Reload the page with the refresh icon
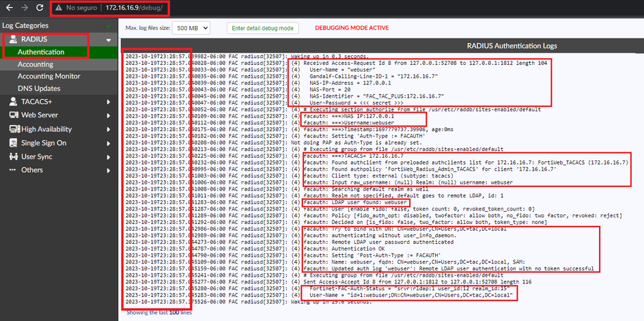The height and width of the screenshot is (321, 644). [40, 8]
